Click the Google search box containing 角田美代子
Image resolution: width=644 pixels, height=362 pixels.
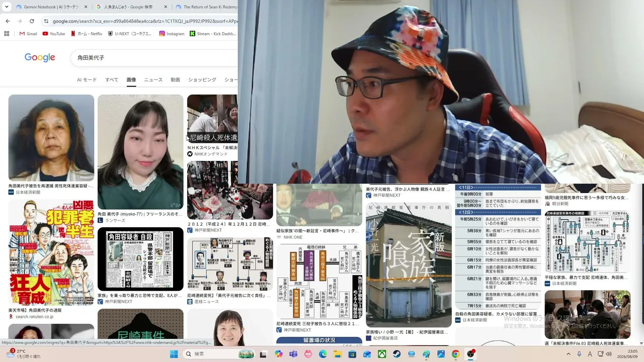tap(154, 58)
